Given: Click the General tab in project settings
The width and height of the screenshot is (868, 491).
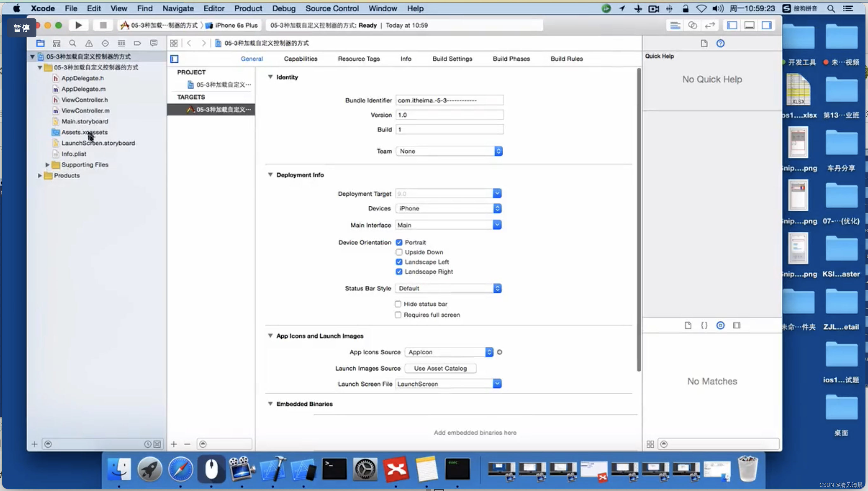Looking at the screenshot, I should 251,58.
